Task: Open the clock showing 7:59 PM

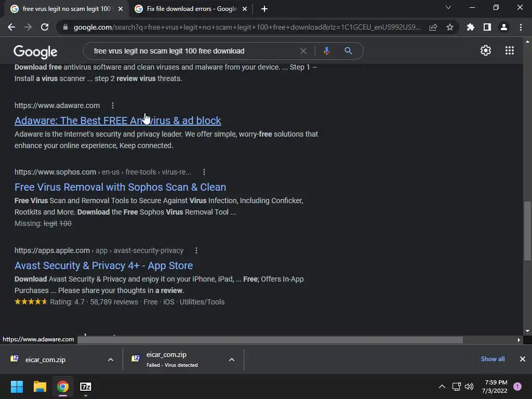Action: click(x=495, y=387)
